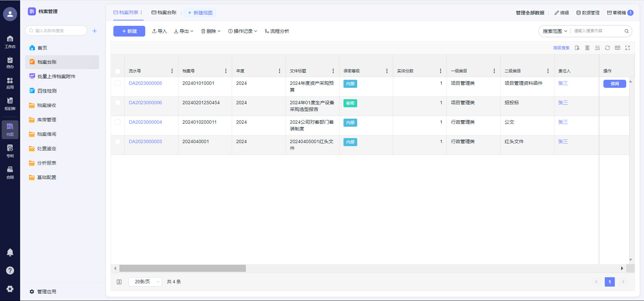Click the refresh icon above the table

pyautogui.click(x=607, y=48)
